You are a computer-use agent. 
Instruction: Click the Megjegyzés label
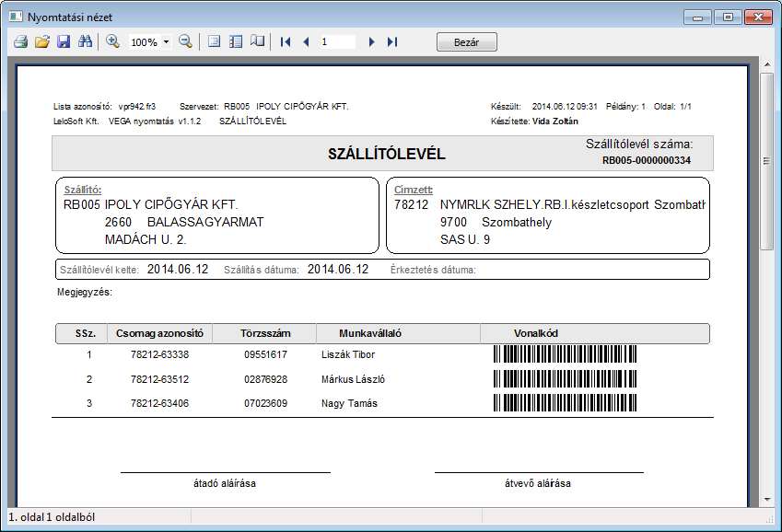click(85, 292)
